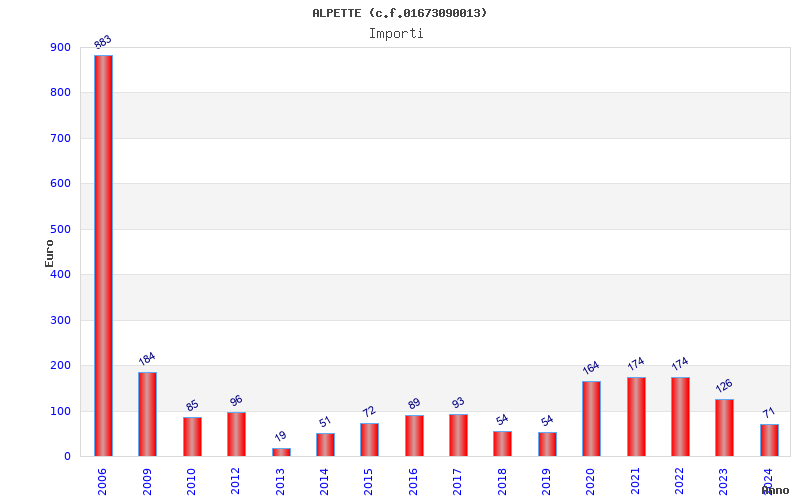The image size is (800, 500).
Task: Click the 2018 bar
Action: click(502, 444)
